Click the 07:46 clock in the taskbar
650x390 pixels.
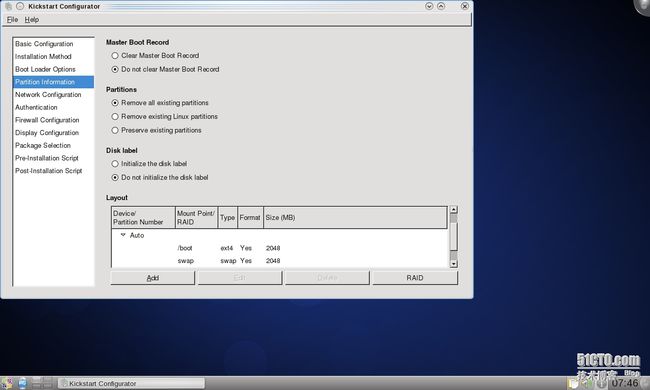625,383
